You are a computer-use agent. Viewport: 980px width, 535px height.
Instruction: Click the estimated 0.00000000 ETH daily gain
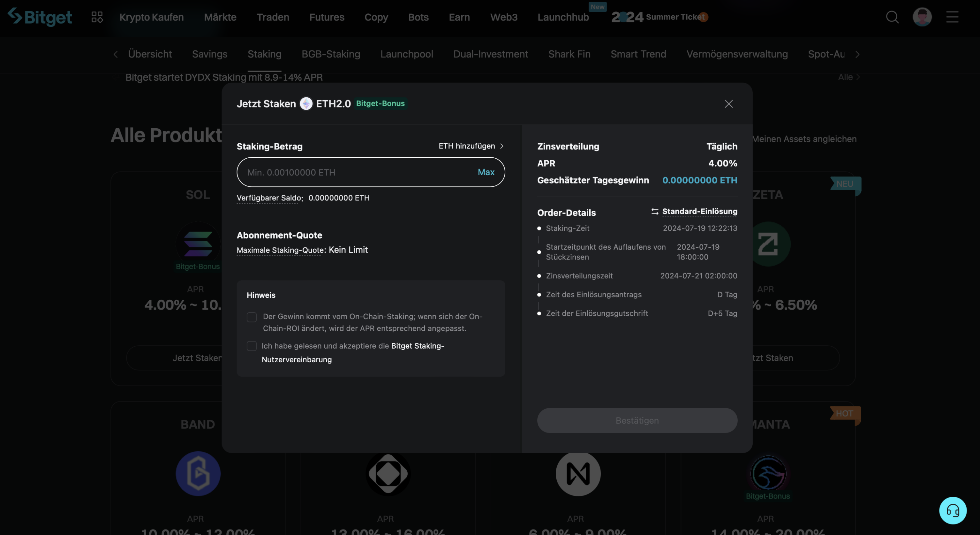[700, 180]
